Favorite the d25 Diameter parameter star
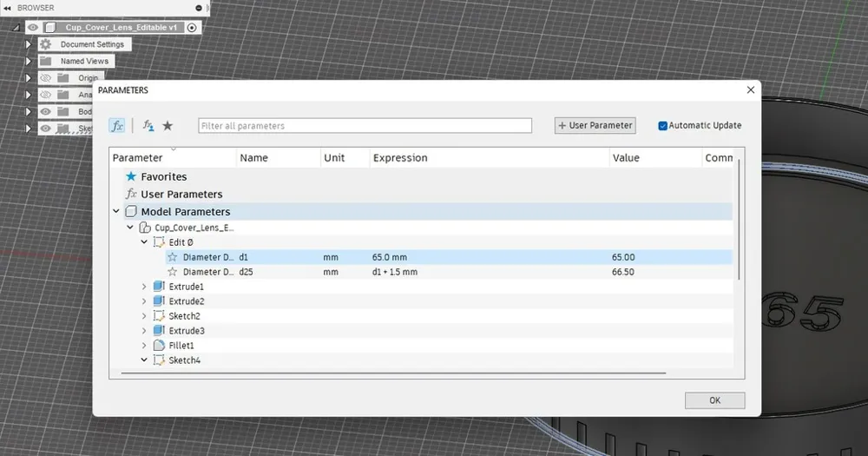 pos(173,272)
